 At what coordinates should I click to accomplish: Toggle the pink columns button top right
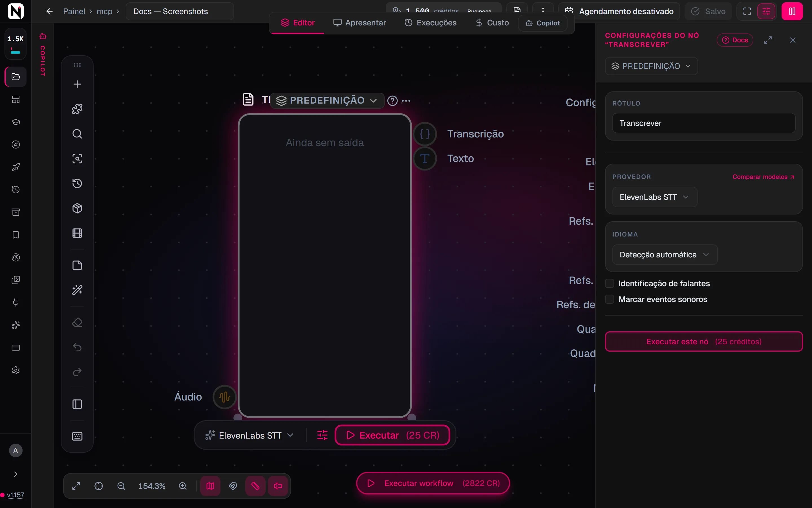pyautogui.click(x=792, y=11)
